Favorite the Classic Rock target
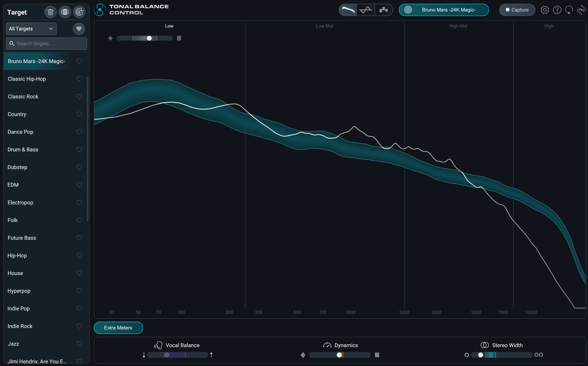The width and height of the screenshot is (588, 366). [x=79, y=97]
